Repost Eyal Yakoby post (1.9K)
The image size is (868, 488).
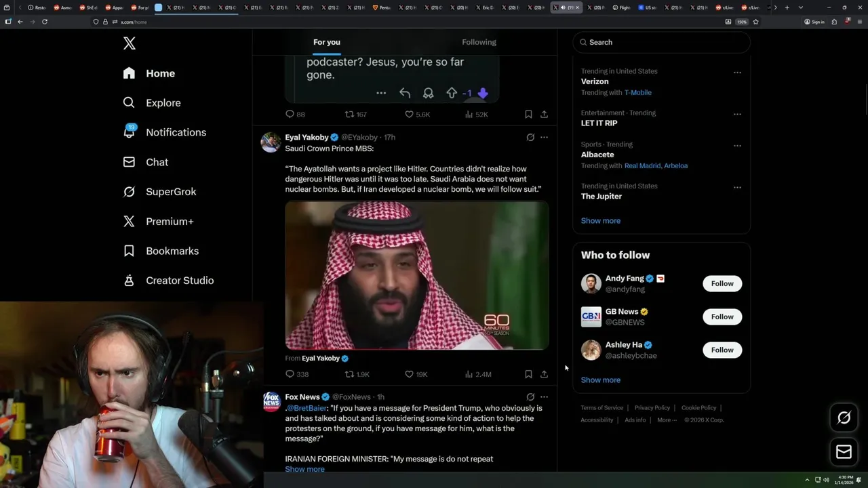point(357,374)
